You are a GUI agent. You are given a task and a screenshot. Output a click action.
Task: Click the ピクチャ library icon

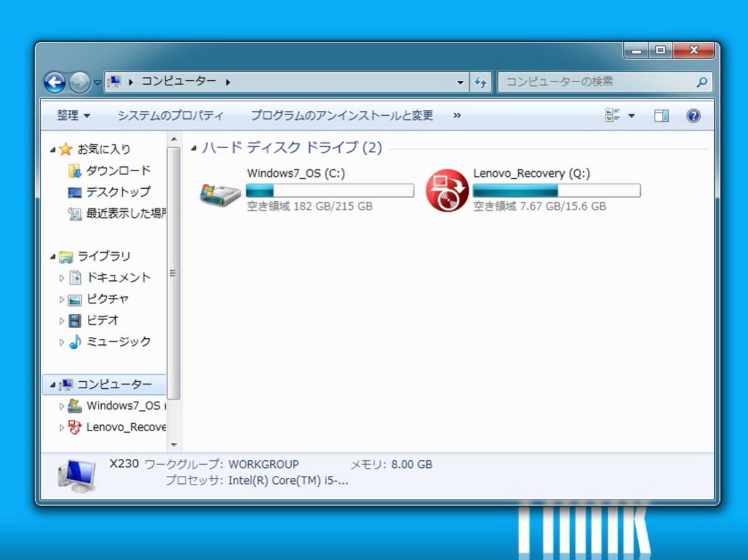[75, 299]
